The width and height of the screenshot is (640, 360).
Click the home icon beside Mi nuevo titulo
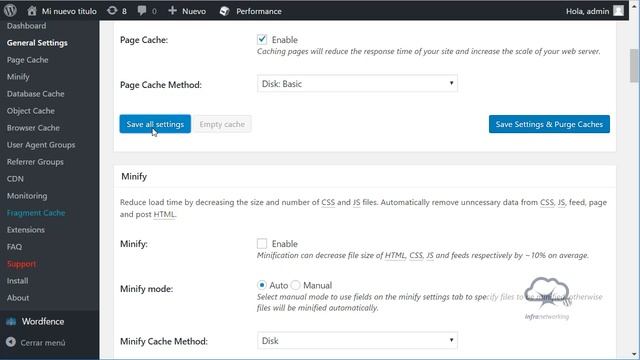tap(32, 11)
